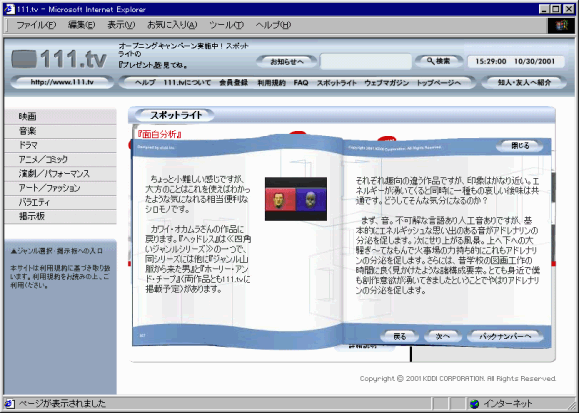The width and height of the screenshot is (579, 413).
Task: Open the 編集(E) menu
Action: click(x=81, y=25)
